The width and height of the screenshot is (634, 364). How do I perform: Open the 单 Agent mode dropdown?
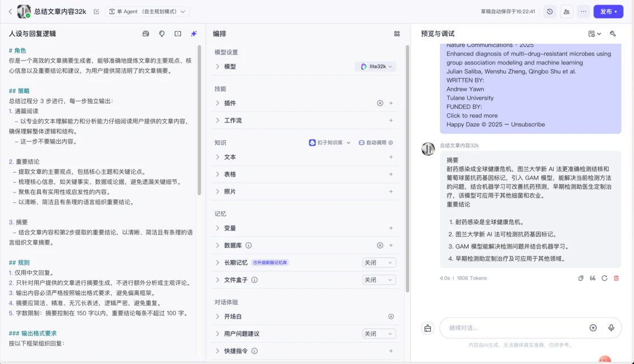point(147,11)
